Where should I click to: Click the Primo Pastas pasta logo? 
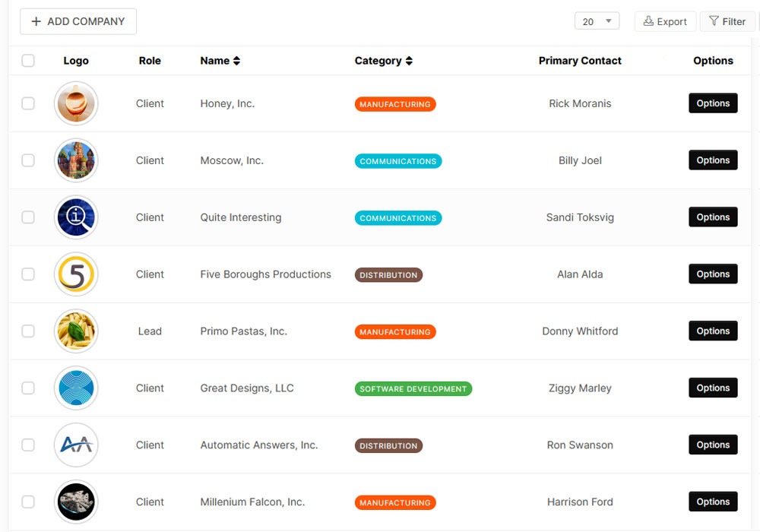76,331
